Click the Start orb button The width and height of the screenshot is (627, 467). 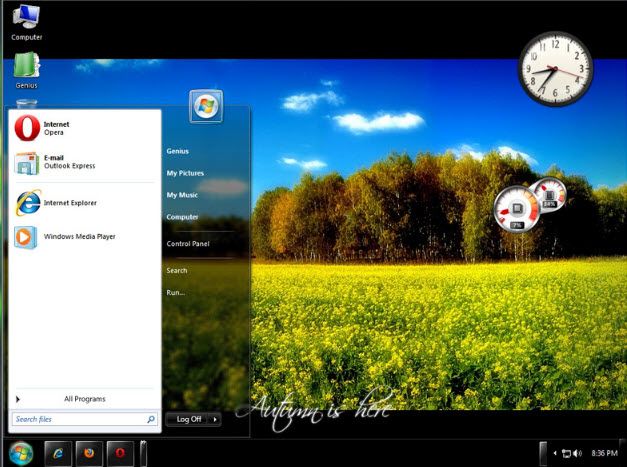[x=20, y=454]
